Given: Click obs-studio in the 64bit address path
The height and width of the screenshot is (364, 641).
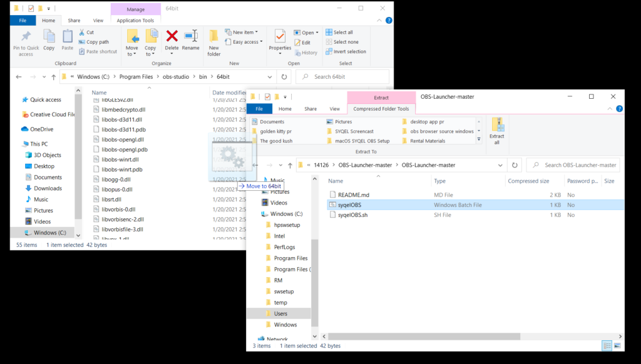Looking at the screenshot, I should (x=176, y=77).
